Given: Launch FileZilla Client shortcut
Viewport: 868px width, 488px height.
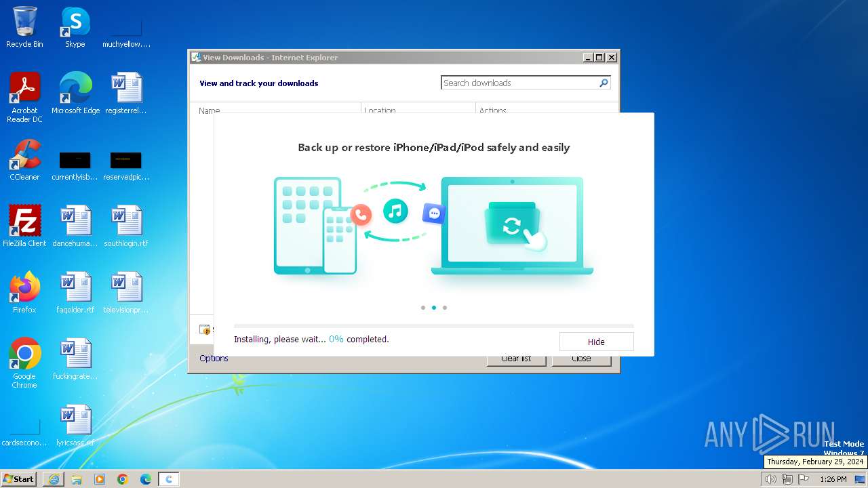Looking at the screenshot, I should point(24,226).
